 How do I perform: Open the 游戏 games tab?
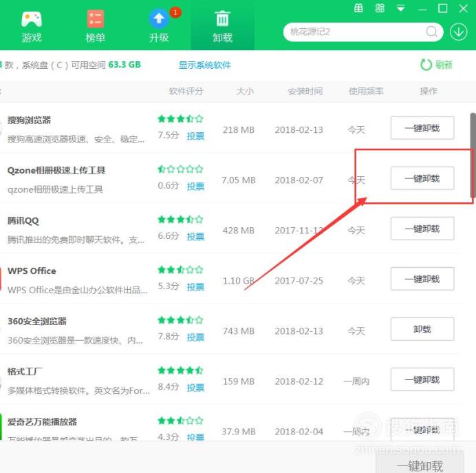tap(32, 27)
